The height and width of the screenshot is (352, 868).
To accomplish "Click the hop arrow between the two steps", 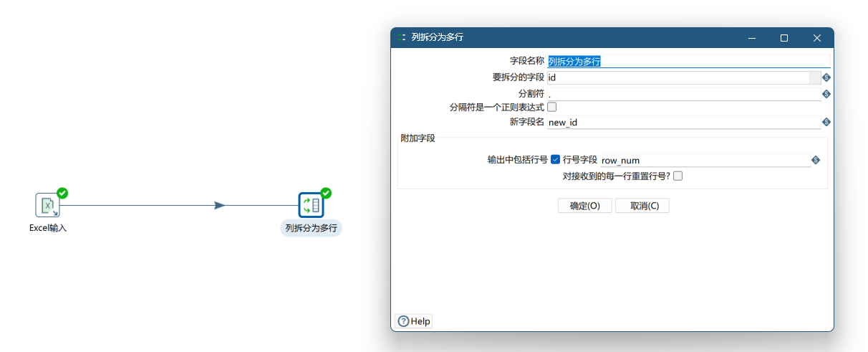I will [220, 205].
